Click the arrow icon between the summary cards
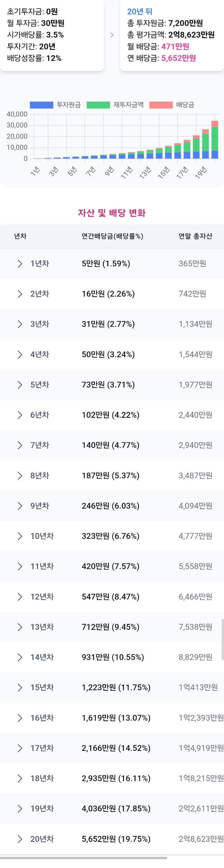Image resolution: width=224 pixels, height=868 pixels. [111, 34]
